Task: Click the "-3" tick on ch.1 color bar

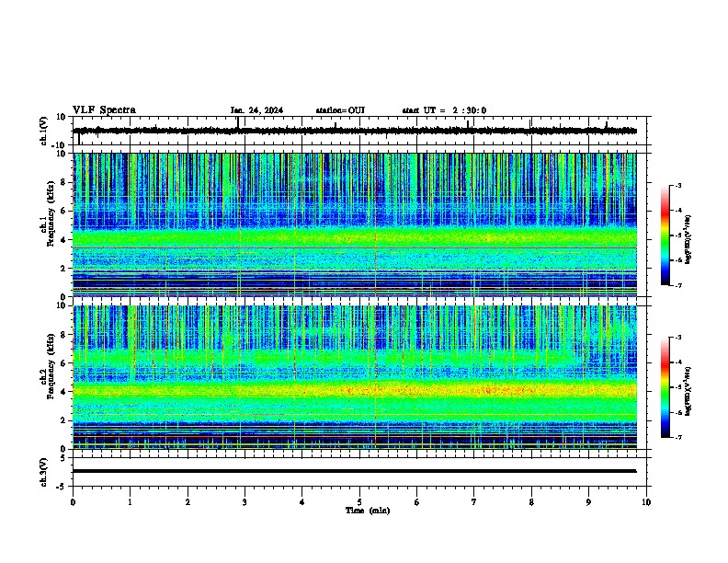Action: [x=677, y=185]
